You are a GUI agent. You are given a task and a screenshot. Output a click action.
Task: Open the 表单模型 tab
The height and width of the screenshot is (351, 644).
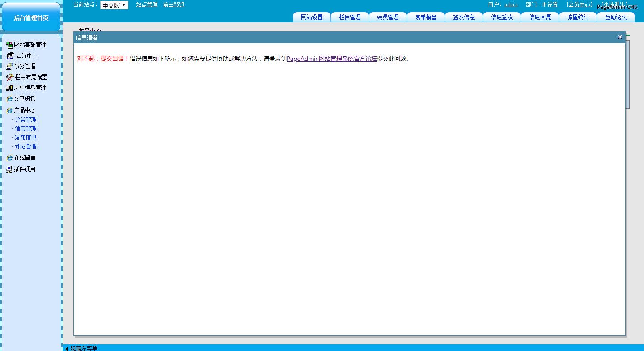[x=426, y=17]
